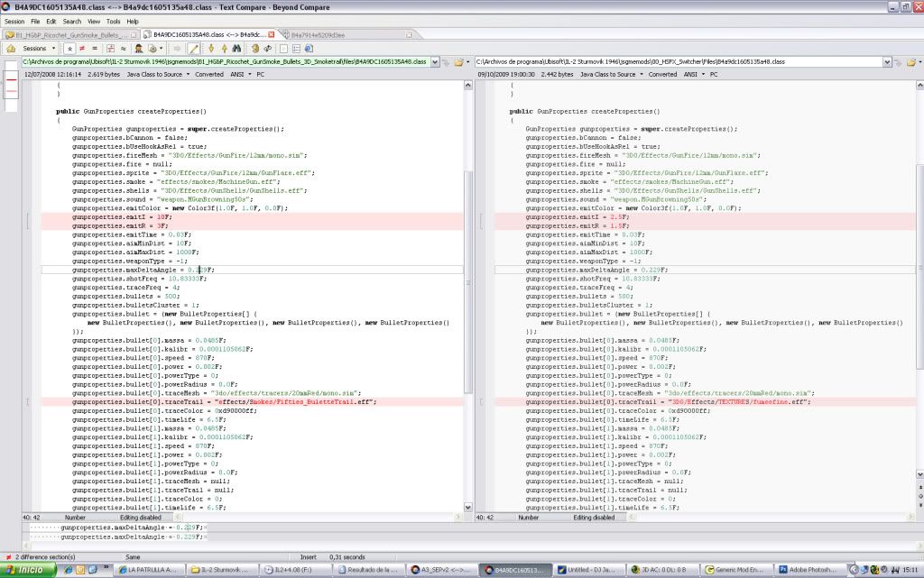The image size is (924, 578).
Task: Open Rules referee icon
Action: [138, 49]
